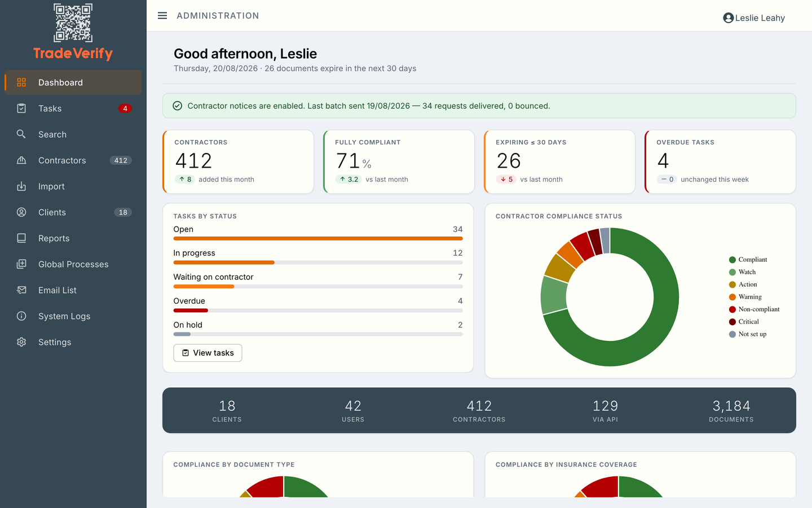Click the green check icon in notice banner

(177, 106)
